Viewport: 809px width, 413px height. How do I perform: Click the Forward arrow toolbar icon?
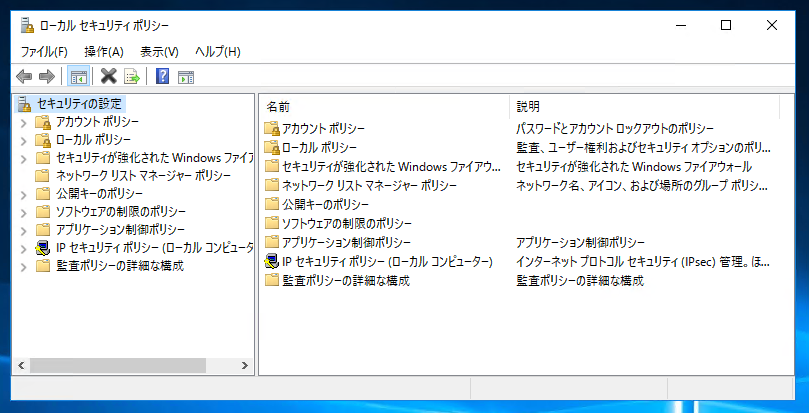click(x=47, y=77)
